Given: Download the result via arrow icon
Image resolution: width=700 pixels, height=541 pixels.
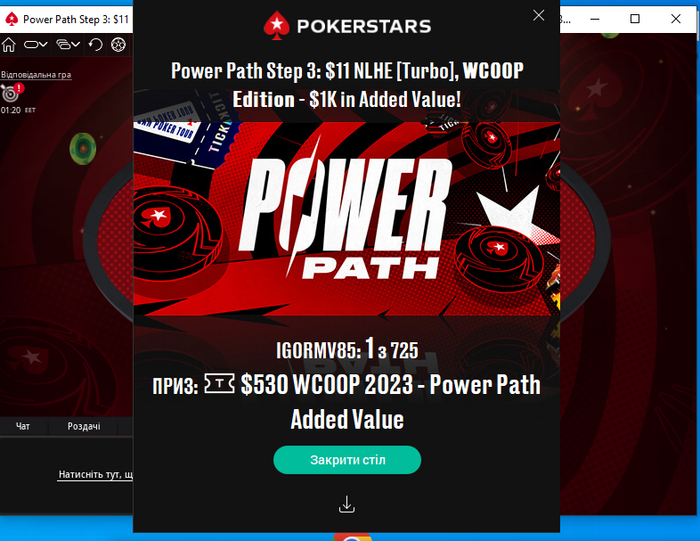Looking at the screenshot, I should click(347, 504).
